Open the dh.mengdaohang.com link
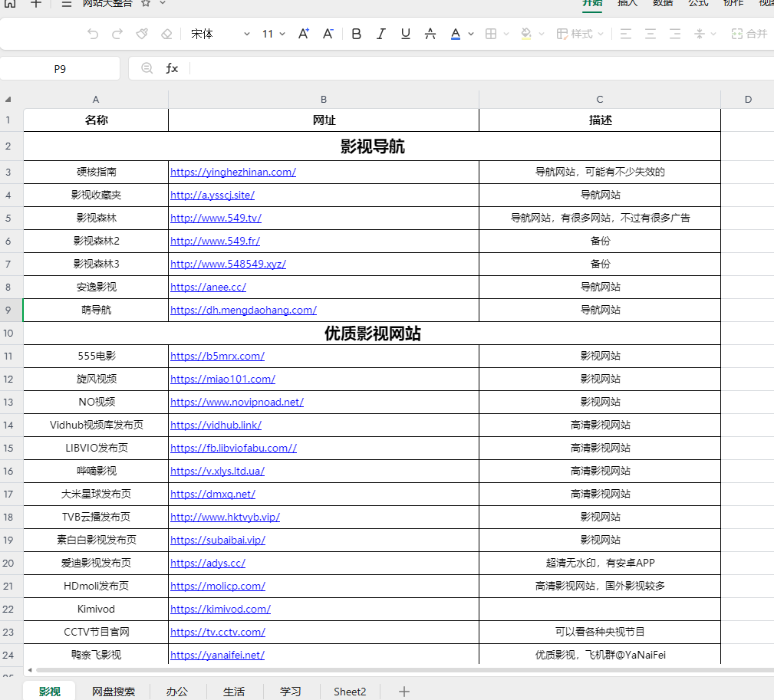Image resolution: width=774 pixels, height=700 pixels. click(x=243, y=310)
